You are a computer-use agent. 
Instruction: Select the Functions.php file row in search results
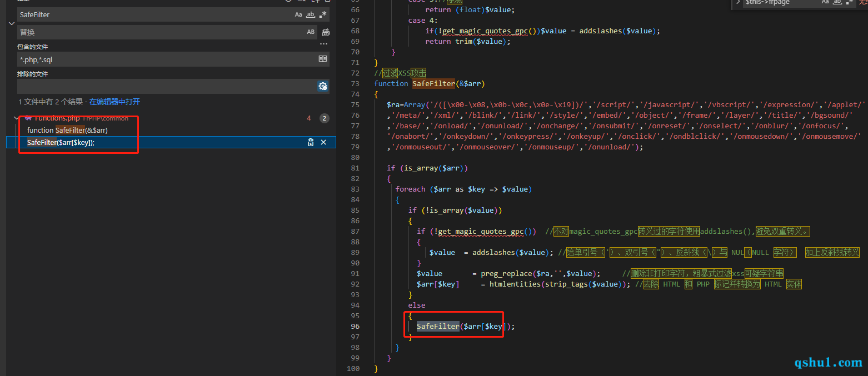(171, 118)
